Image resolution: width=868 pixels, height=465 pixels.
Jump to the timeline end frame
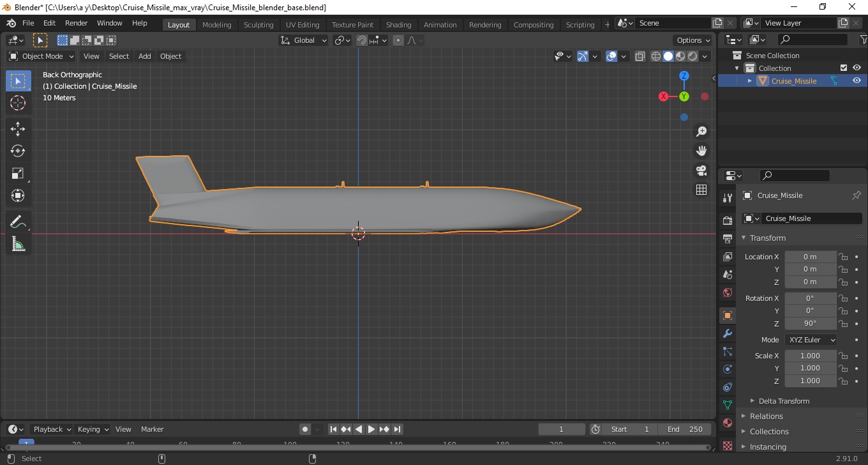397,429
